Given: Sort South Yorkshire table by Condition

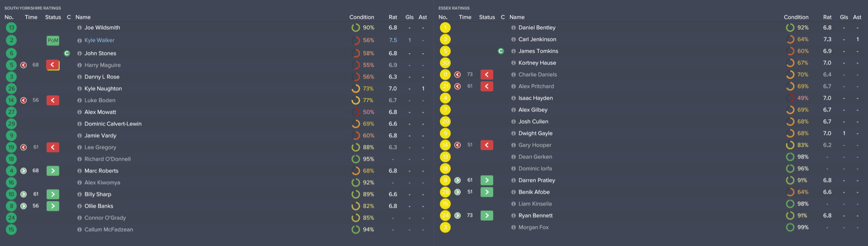Looking at the screenshot, I should 361,17.
